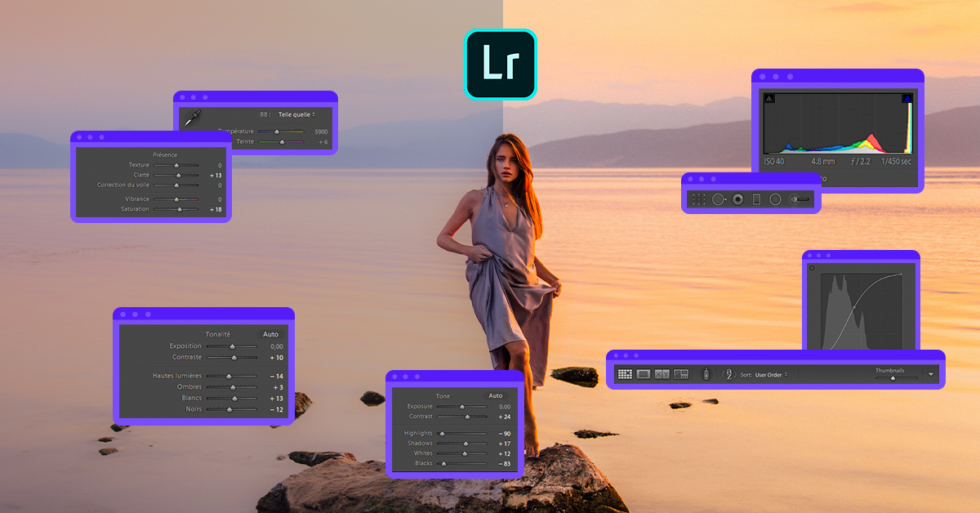Pick up the Painter spray can tool

(706, 374)
